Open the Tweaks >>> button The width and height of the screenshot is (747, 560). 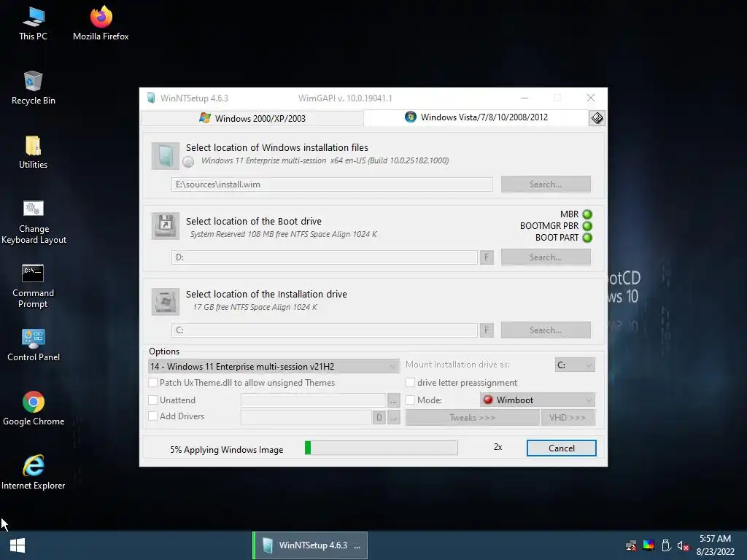click(472, 418)
